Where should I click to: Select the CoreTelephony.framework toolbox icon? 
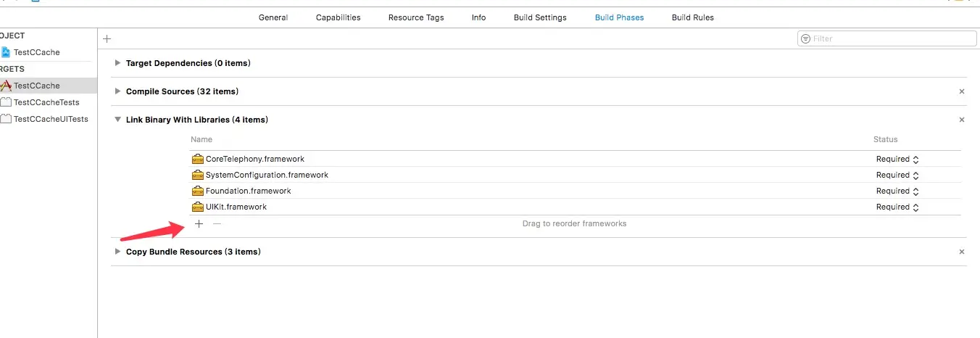click(x=197, y=159)
